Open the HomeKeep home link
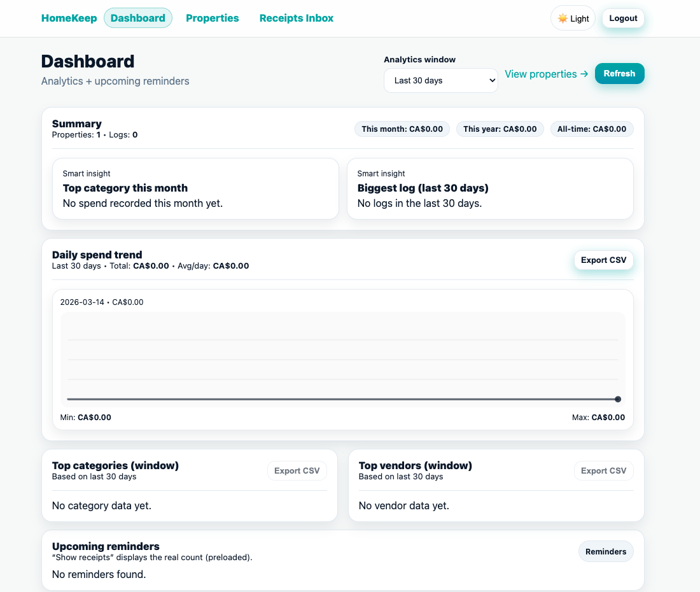This screenshot has height=592, width=700. click(69, 18)
